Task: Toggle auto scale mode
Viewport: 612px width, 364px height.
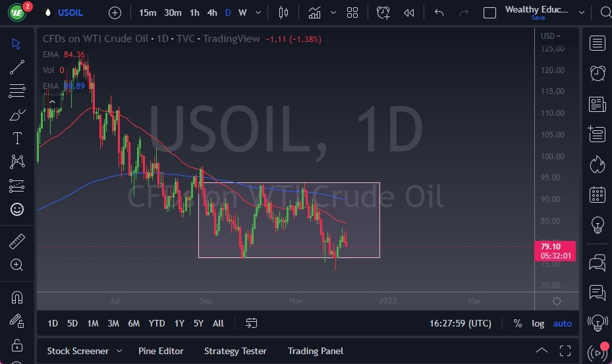Action: point(562,323)
